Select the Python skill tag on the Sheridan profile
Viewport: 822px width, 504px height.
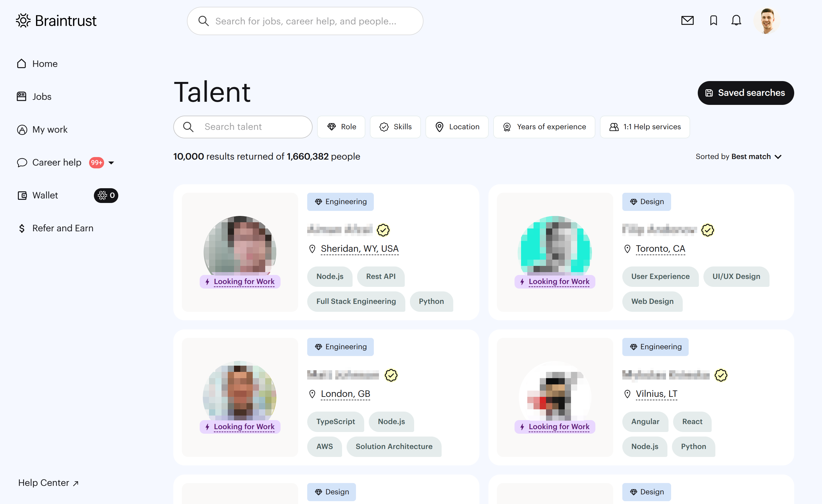coord(431,301)
